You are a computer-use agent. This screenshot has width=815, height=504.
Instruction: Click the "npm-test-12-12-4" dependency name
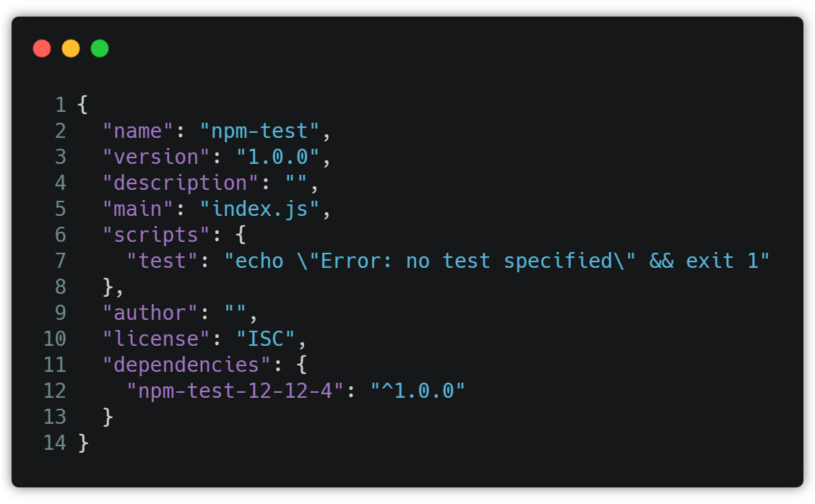(x=235, y=391)
